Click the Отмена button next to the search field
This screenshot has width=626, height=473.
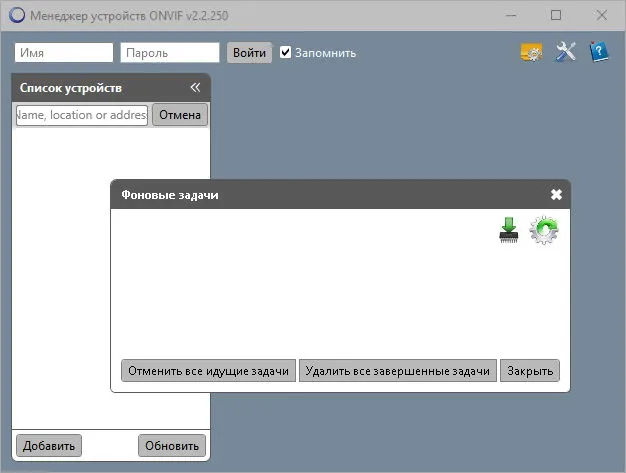click(x=180, y=115)
